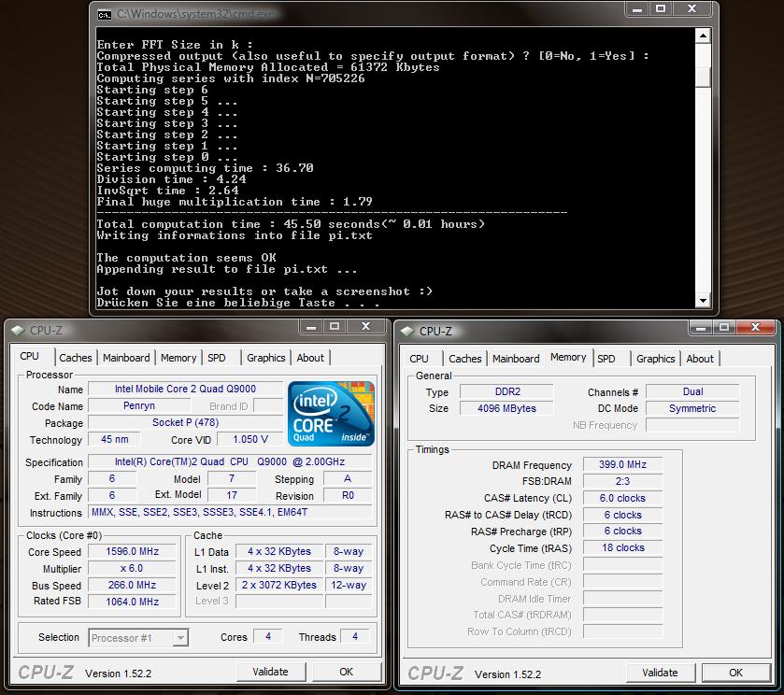Open Memory tab in left CPU-Z
This screenshot has height=695, width=784.
pos(178,358)
